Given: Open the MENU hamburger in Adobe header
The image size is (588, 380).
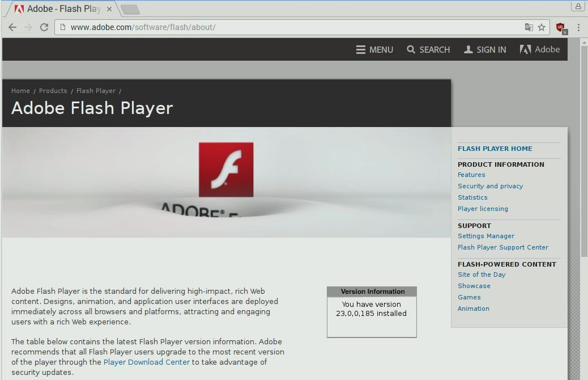Looking at the screenshot, I should coord(374,49).
